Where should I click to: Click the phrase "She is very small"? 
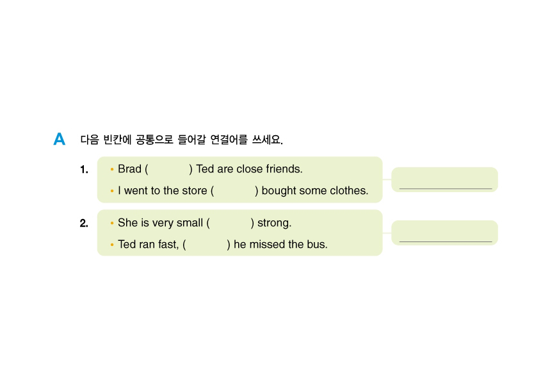tap(160, 224)
